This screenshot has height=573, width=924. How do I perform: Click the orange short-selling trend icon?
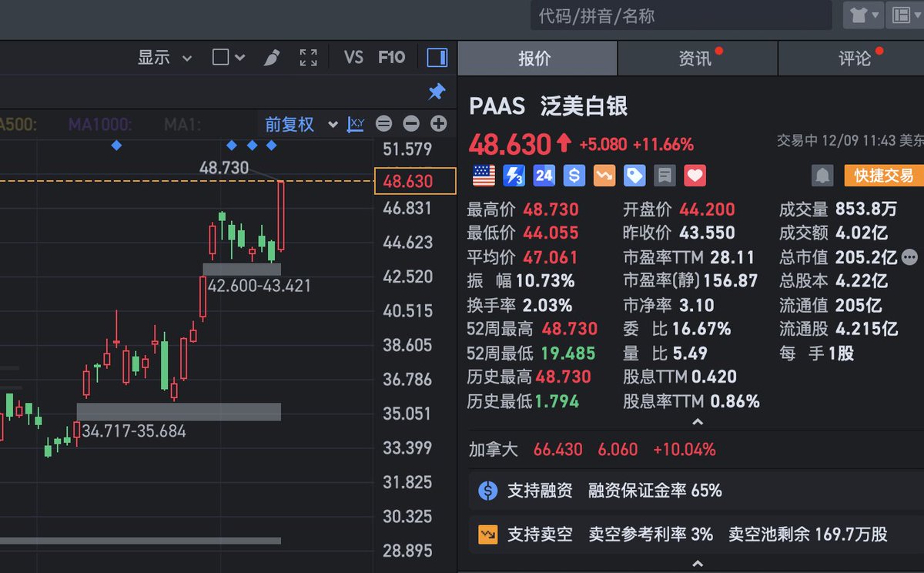click(x=604, y=176)
